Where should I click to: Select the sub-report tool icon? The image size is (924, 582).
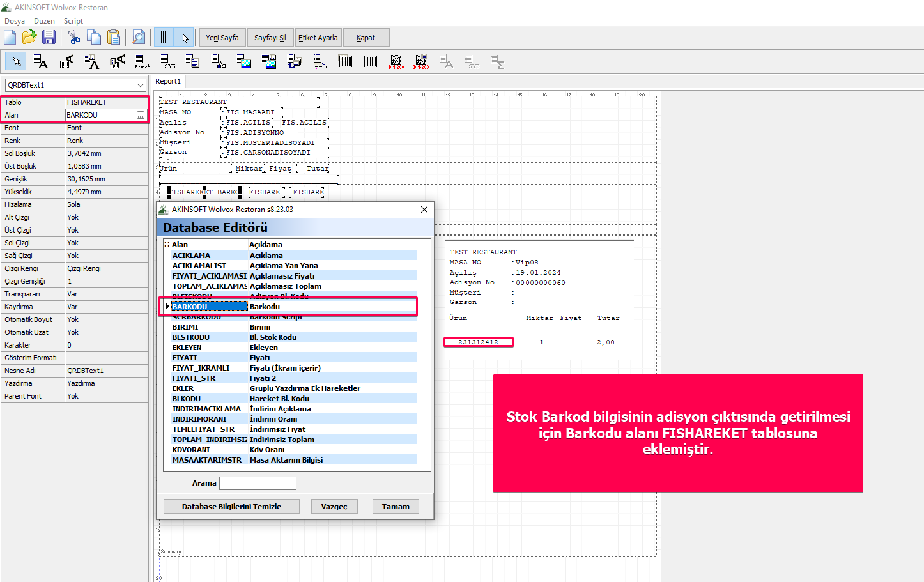[294, 62]
